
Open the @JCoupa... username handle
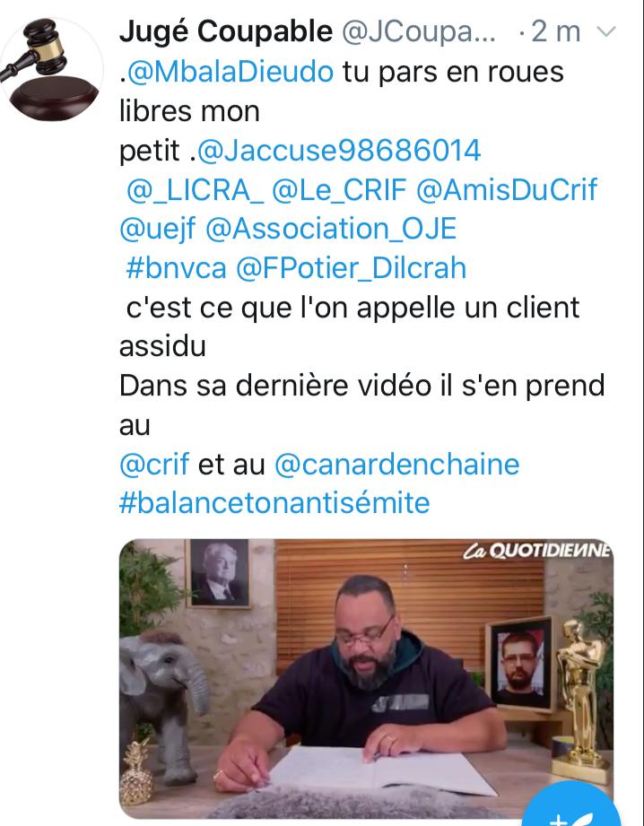(419, 32)
